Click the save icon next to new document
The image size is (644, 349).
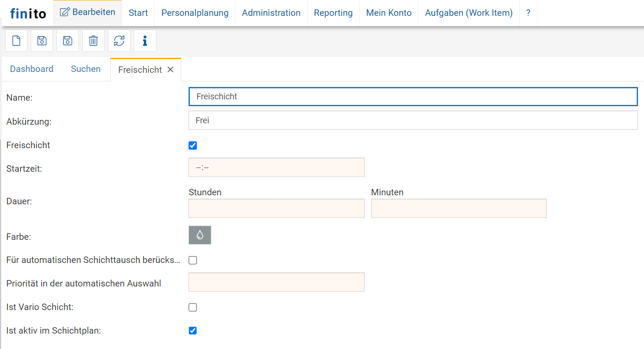(42, 41)
